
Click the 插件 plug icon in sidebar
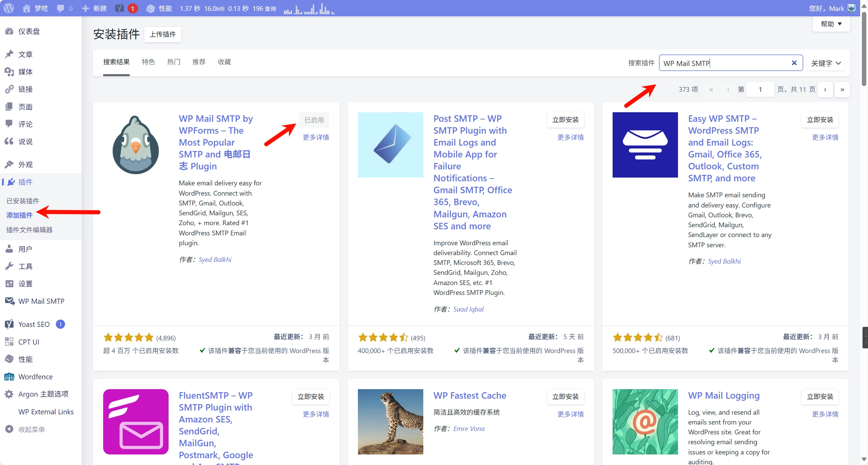click(x=11, y=182)
